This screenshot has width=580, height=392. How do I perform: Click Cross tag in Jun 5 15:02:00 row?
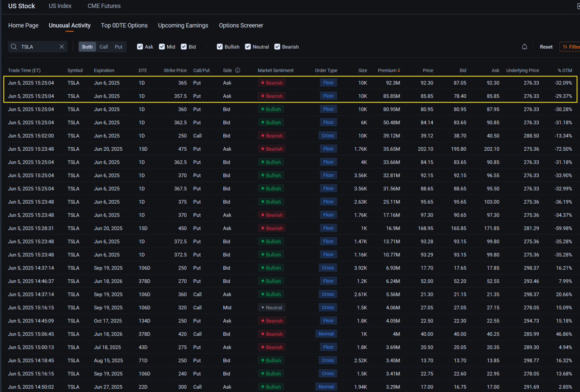328,135
